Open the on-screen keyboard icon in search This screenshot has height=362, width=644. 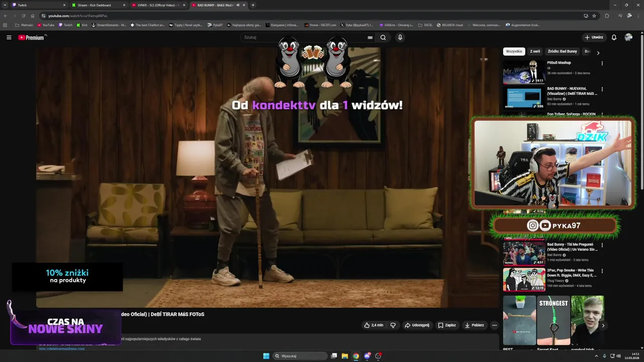[370, 37]
